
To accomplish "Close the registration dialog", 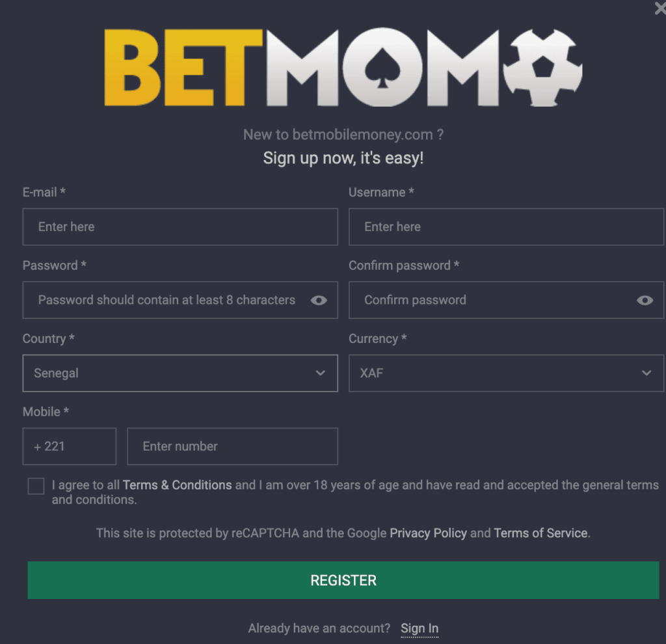I will 660,8.
